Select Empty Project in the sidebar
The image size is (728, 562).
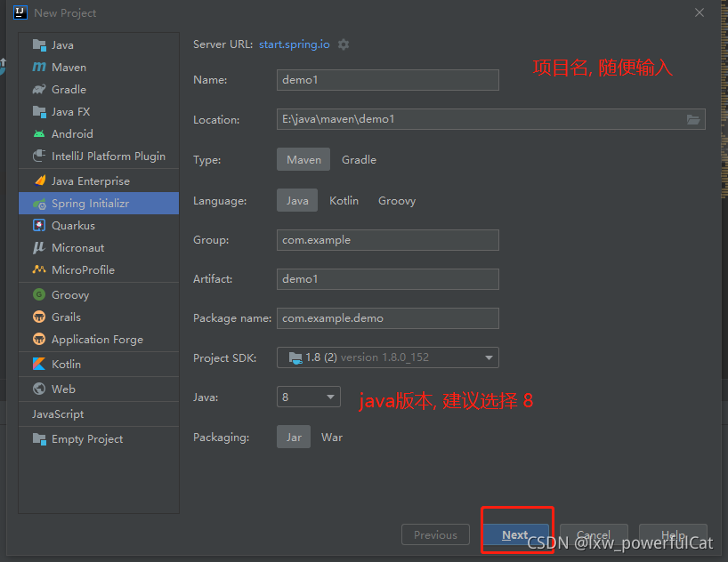(99, 439)
